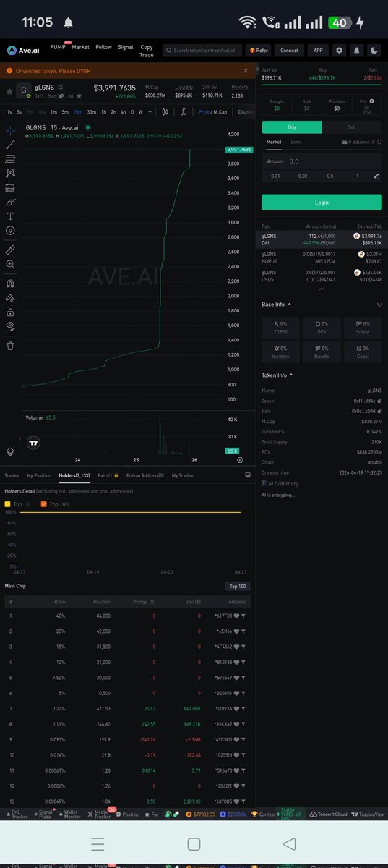The image size is (388, 868).
Task: Click the Ave.ai logo
Action: [x=25, y=50]
